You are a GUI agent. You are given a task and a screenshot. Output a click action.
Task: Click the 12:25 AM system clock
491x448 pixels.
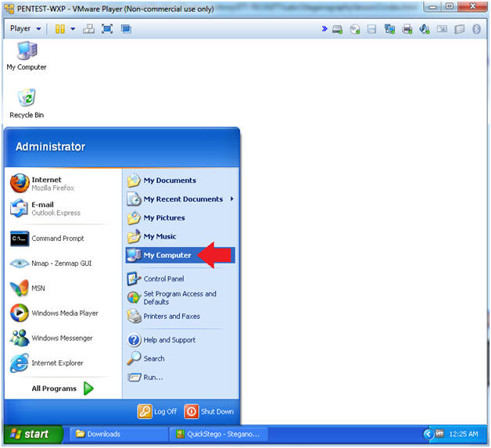point(464,434)
